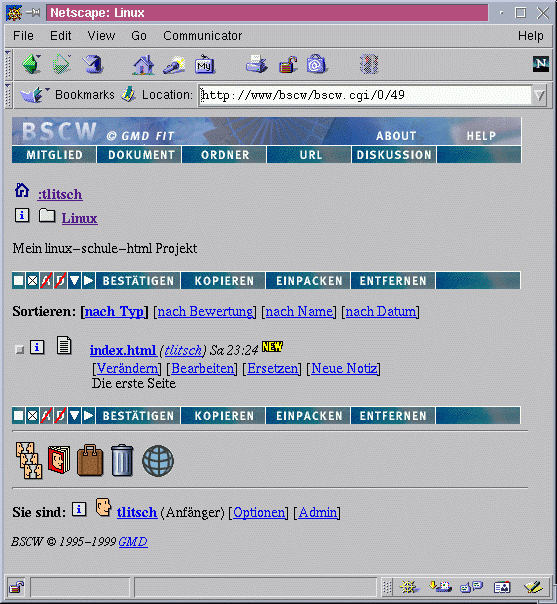The height and width of the screenshot is (604, 557).
Task: Open the members group icon
Action: click(x=29, y=460)
